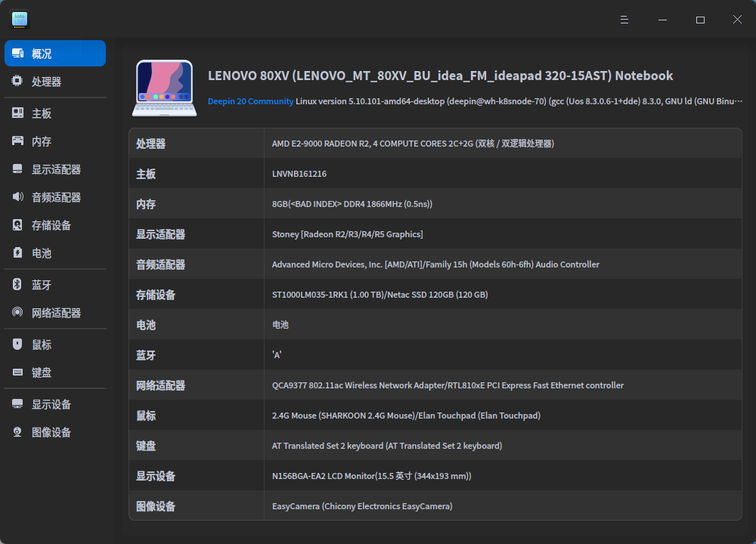Click the display adapter card icon
This screenshot has width=756, height=544.
pyautogui.click(x=17, y=168)
